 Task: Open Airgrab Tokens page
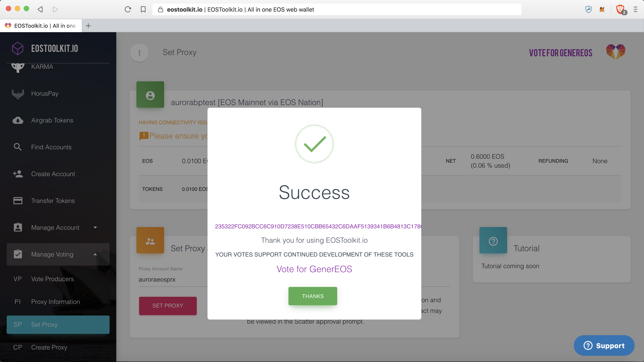coord(58,120)
